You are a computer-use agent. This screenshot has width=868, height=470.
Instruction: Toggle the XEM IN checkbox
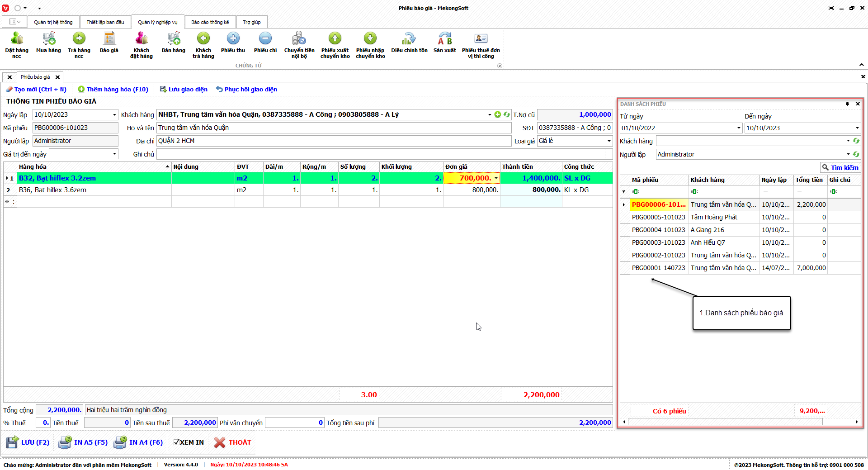[177, 442]
